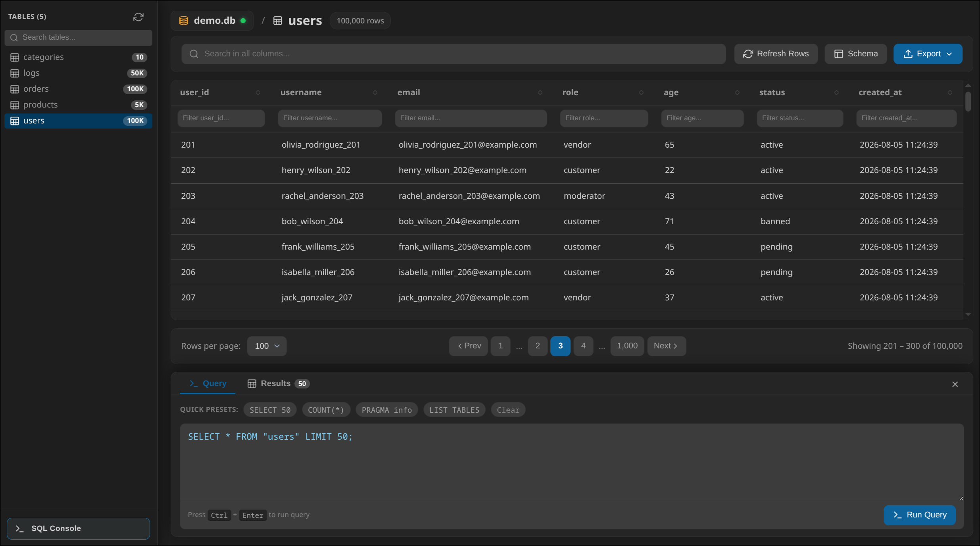980x546 pixels.
Task: Sort by username column sort icon
Action: (x=375, y=92)
